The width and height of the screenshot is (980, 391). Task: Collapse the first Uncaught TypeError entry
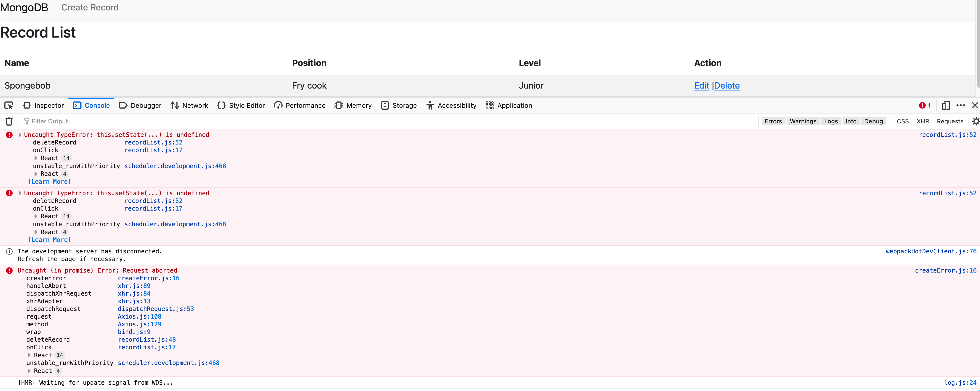20,135
